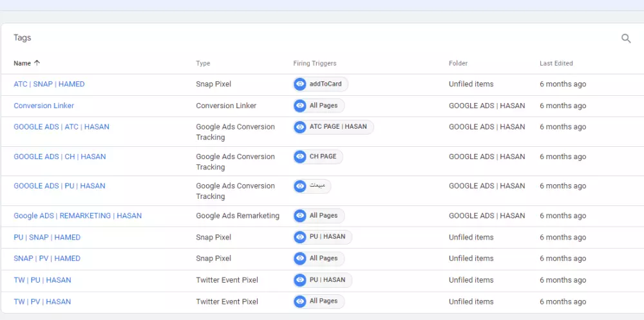The height and width of the screenshot is (320, 644).
Task: Sort tags by the Name column header
Action: [22, 63]
